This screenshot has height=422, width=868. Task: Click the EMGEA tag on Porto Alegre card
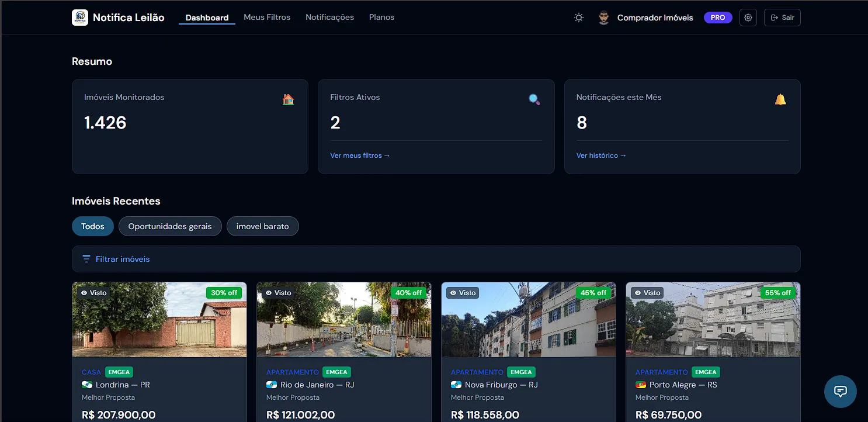coord(706,372)
